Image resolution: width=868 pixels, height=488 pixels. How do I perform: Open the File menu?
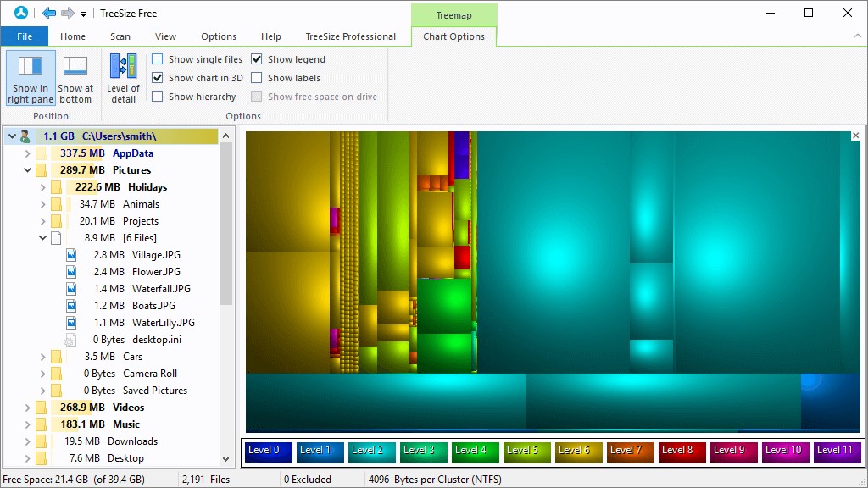25,36
